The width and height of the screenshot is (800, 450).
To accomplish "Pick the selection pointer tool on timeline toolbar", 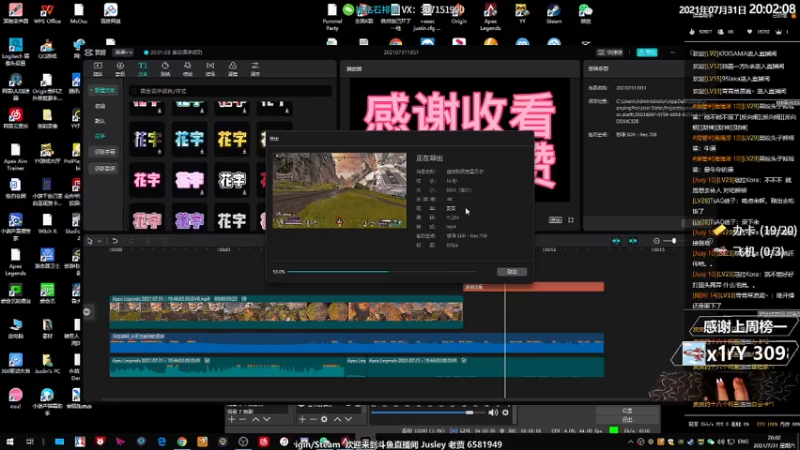I will (90, 241).
